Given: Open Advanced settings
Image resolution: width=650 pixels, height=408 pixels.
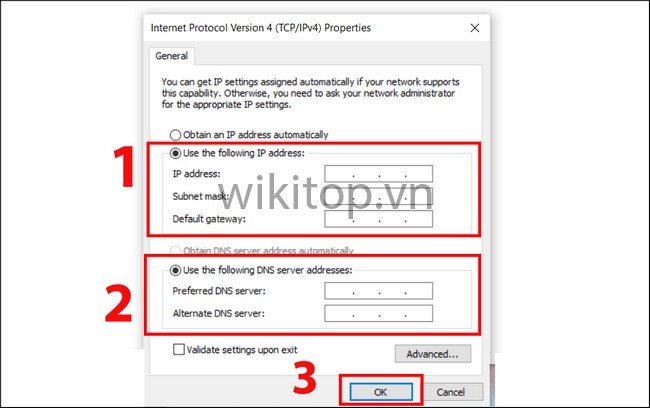Looking at the screenshot, I should point(432,354).
